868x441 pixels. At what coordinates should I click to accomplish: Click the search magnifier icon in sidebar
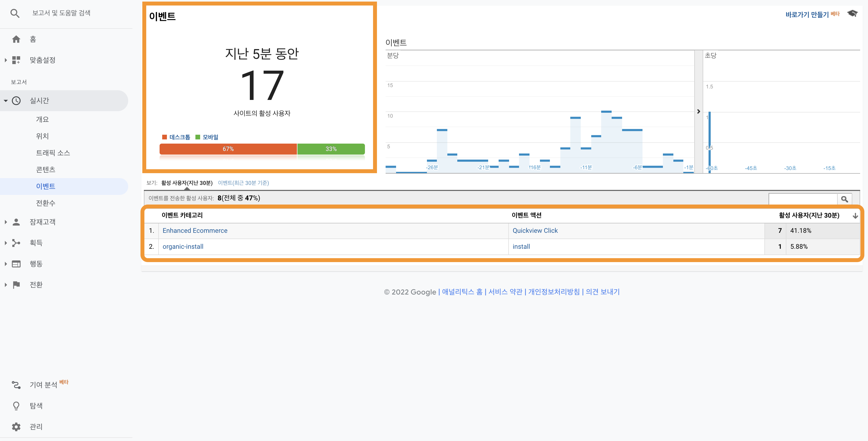click(15, 13)
